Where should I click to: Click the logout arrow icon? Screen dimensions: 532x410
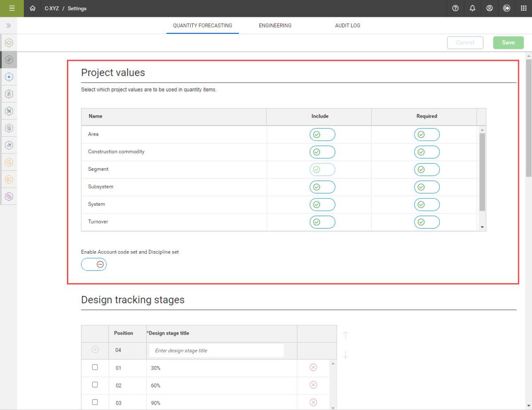(x=507, y=8)
